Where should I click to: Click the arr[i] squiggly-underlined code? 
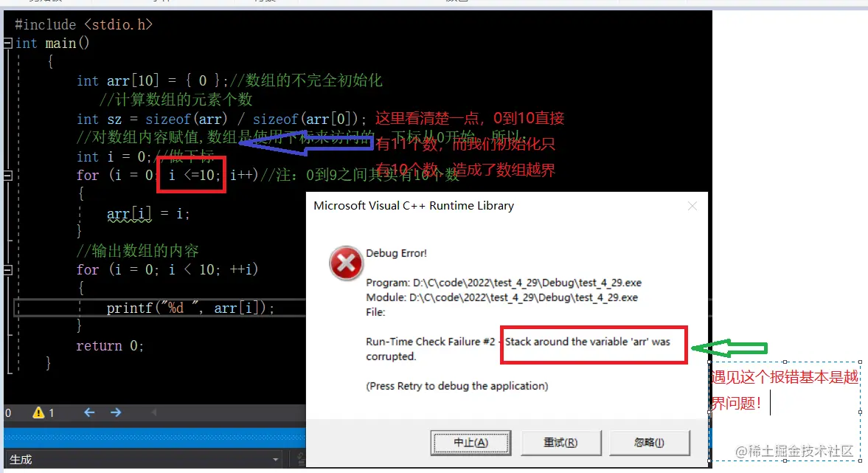[x=129, y=214]
